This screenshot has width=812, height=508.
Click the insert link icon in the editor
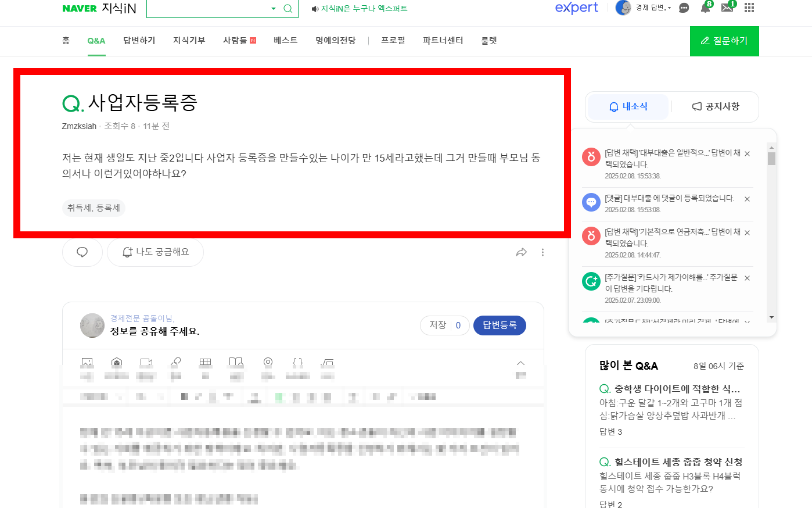(x=176, y=363)
